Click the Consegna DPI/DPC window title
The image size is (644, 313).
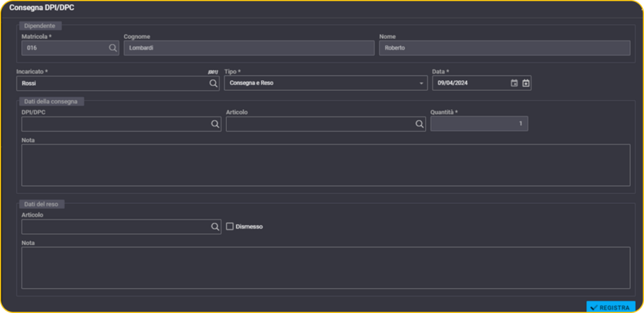42,8
